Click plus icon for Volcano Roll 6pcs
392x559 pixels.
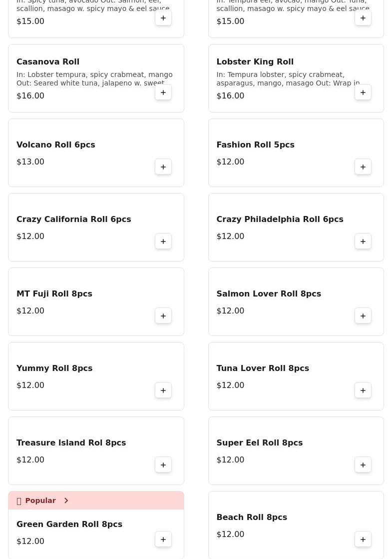(163, 167)
